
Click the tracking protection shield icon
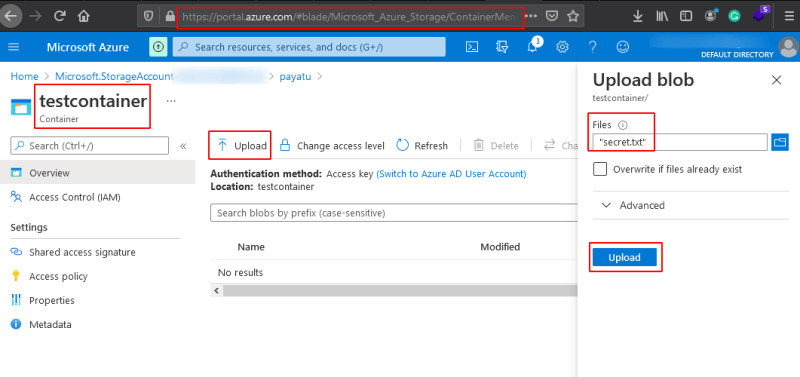point(148,16)
